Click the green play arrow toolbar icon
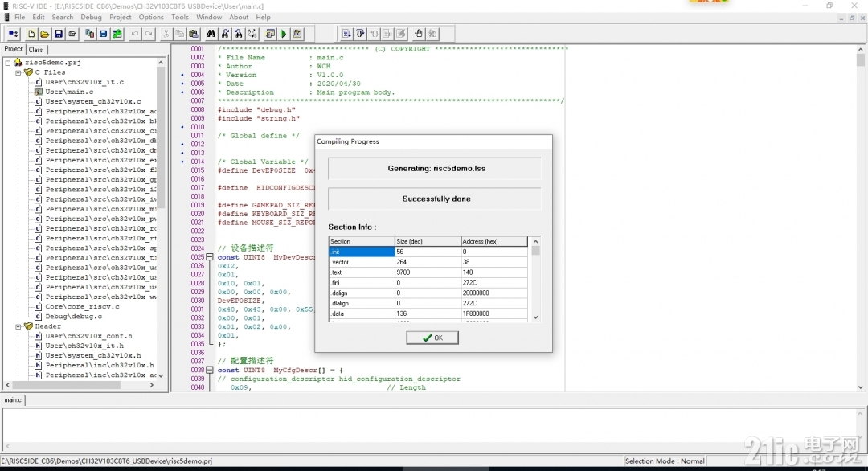 (284, 34)
